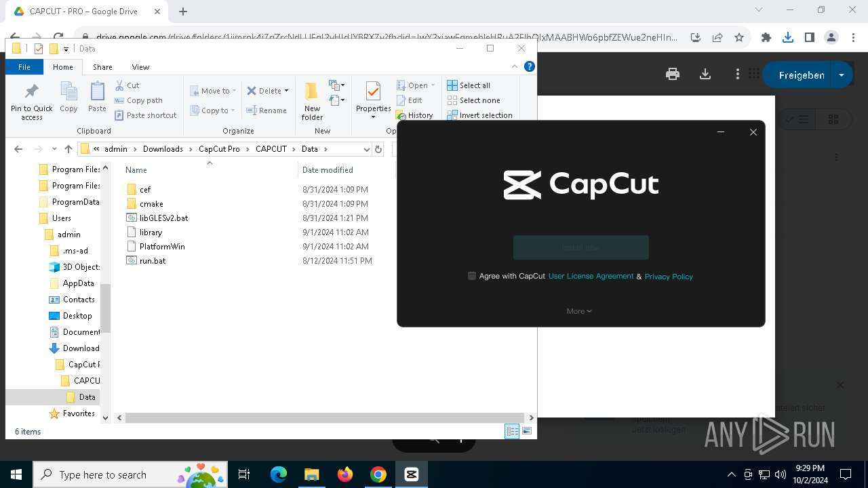Click Copy path in ribbon
This screenshot has width=868, height=488.
click(138, 100)
